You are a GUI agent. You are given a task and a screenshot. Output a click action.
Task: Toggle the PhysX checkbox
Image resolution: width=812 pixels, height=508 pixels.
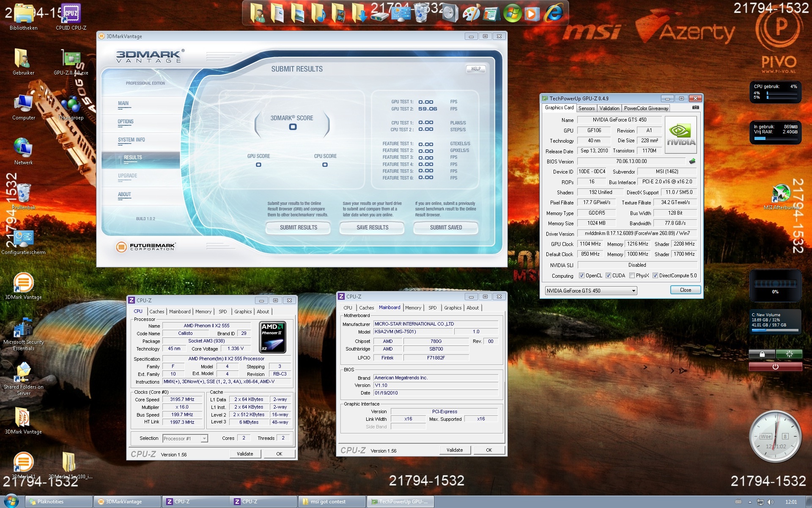[632, 276]
